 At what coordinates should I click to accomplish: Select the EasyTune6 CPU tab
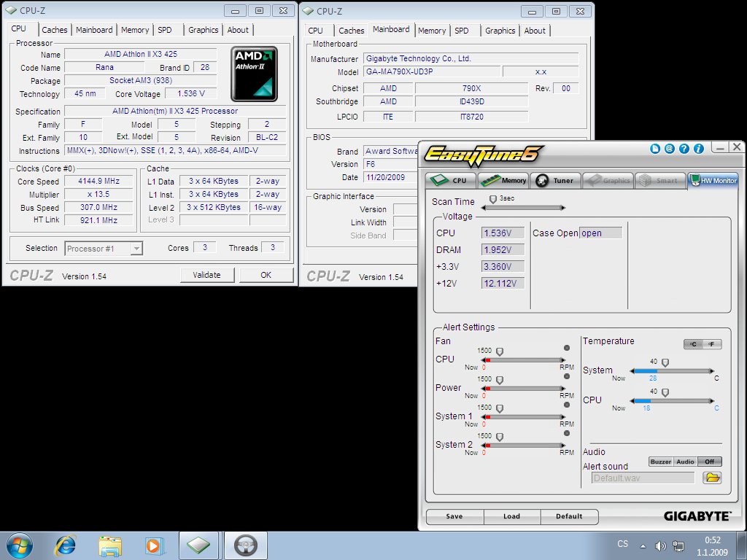(x=451, y=181)
